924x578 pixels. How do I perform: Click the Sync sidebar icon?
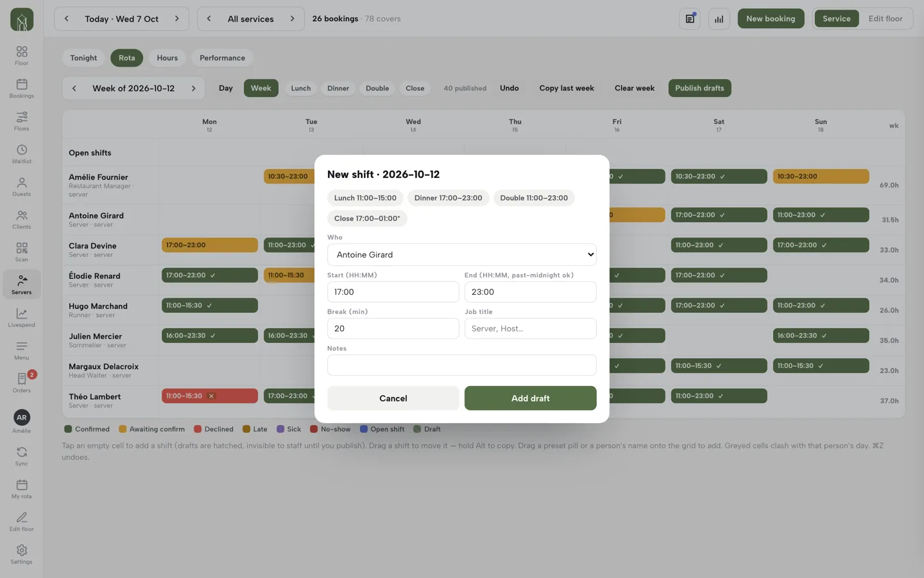tap(22, 457)
